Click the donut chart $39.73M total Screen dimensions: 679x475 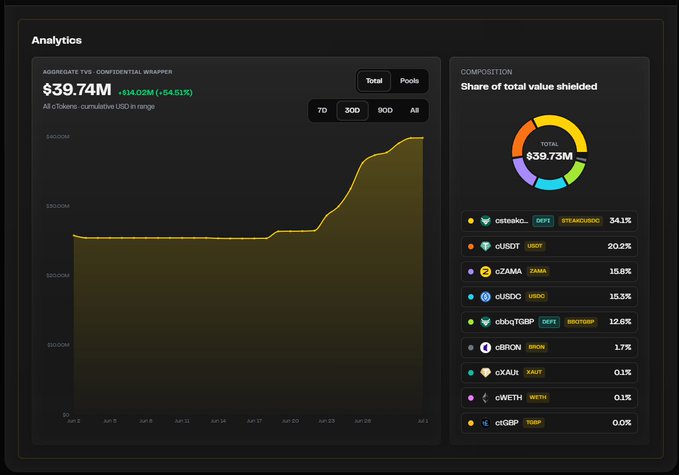[549, 156]
